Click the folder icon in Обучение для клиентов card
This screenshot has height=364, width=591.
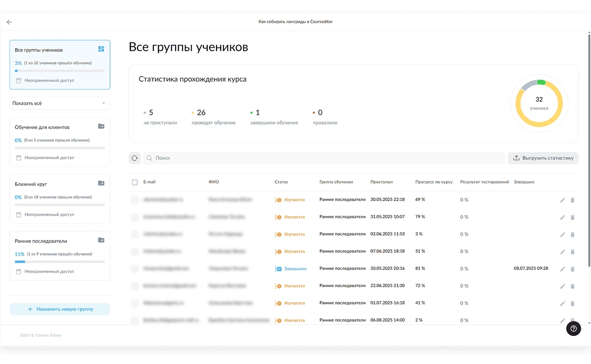(101, 126)
